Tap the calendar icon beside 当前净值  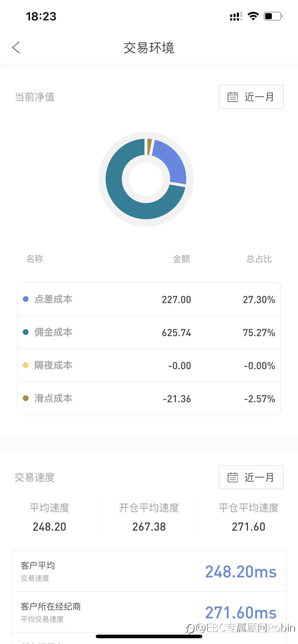pos(232,97)
